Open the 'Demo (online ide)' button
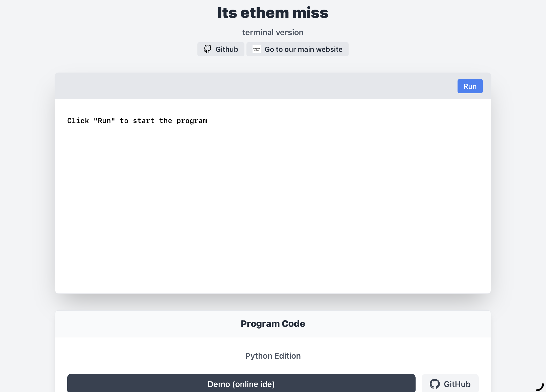 tap(241, 384)
